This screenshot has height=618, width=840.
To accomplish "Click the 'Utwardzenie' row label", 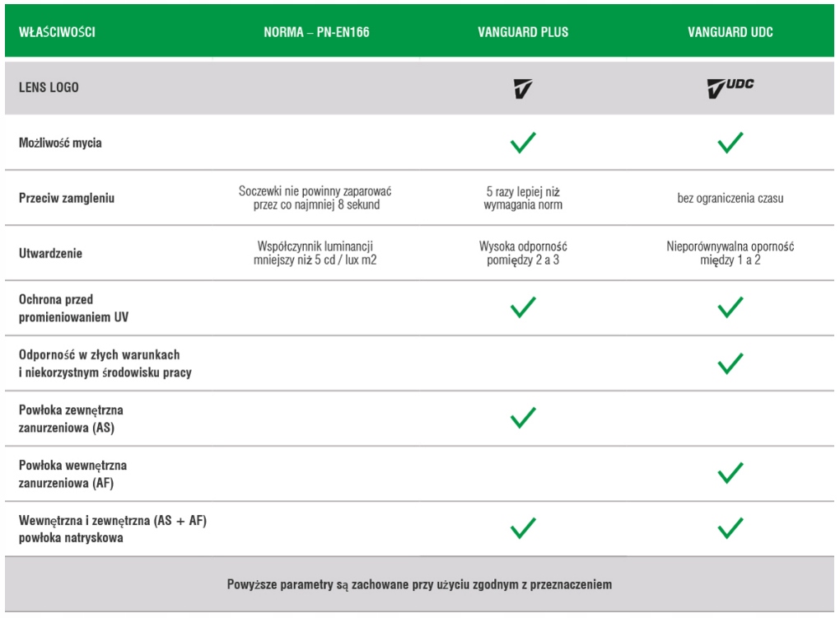I will click(50, 254).
